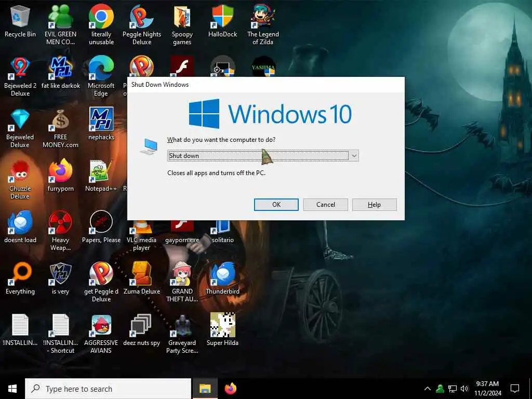
Task: Select the Super Hilda icon
Action: 222,329
